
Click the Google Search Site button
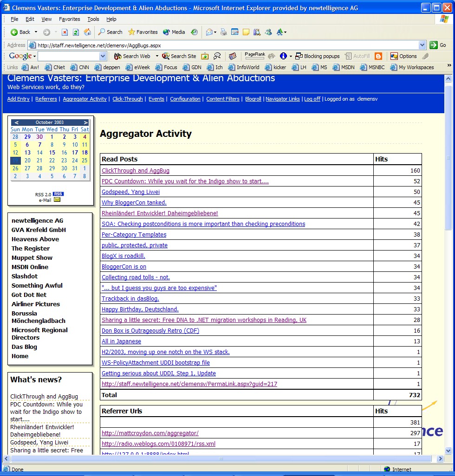click(179, 56)
